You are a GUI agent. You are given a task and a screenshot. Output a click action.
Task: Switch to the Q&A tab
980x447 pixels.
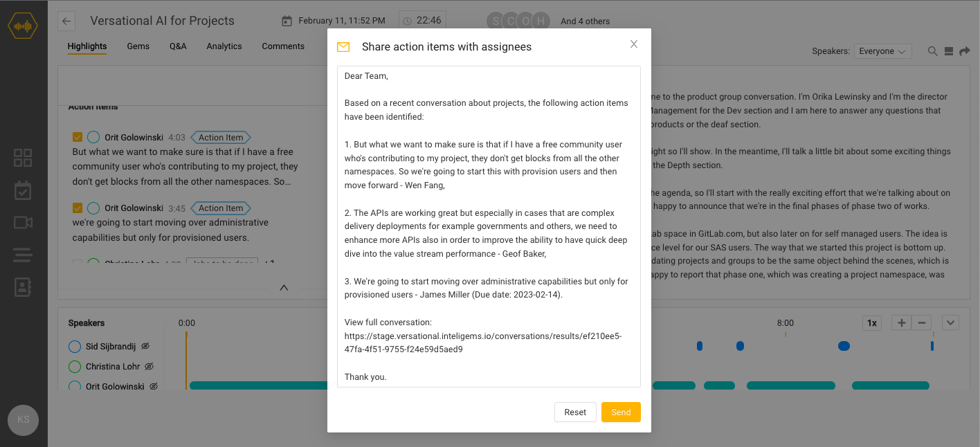(x=178, y=46)
